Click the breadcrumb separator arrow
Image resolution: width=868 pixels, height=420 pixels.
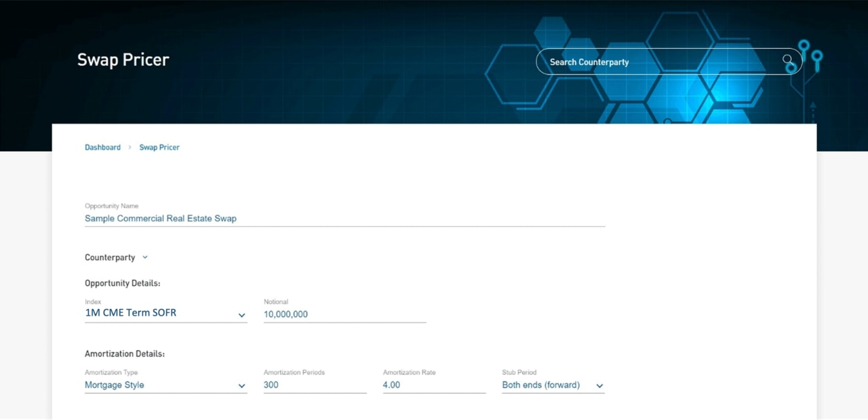130,147
